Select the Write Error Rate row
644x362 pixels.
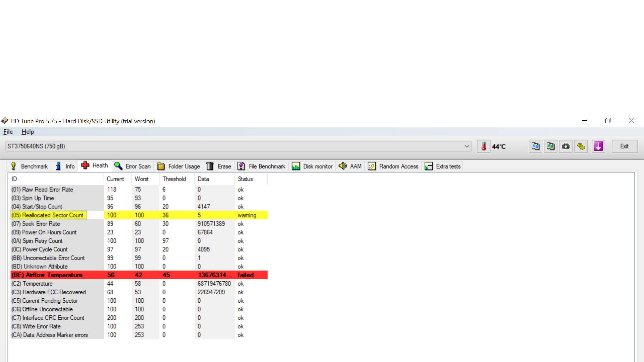pos(139,326)
